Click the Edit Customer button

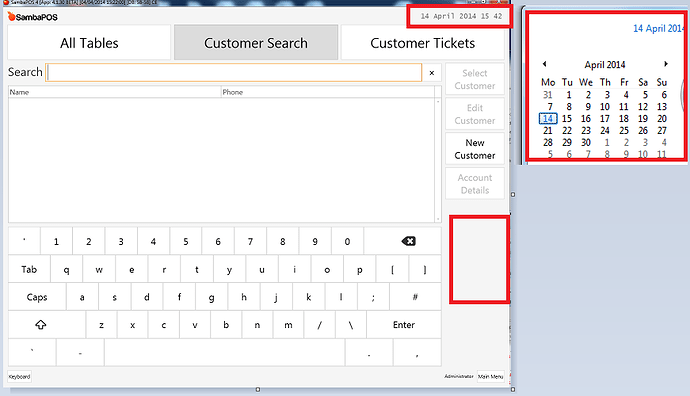(x=475, y=114)
